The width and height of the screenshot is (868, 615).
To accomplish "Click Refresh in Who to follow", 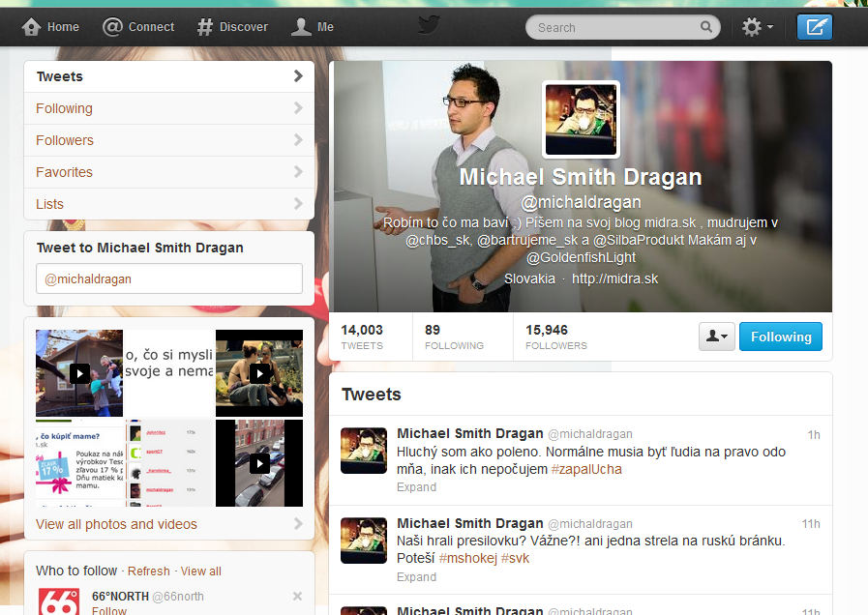I will (149, 571).
